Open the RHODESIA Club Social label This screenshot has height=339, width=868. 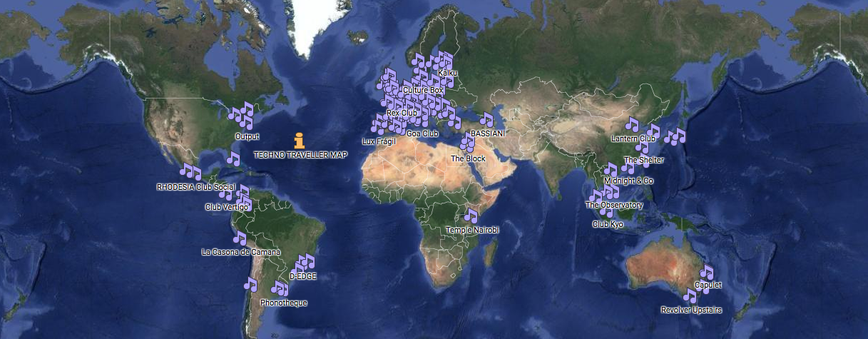pos(195,187)
